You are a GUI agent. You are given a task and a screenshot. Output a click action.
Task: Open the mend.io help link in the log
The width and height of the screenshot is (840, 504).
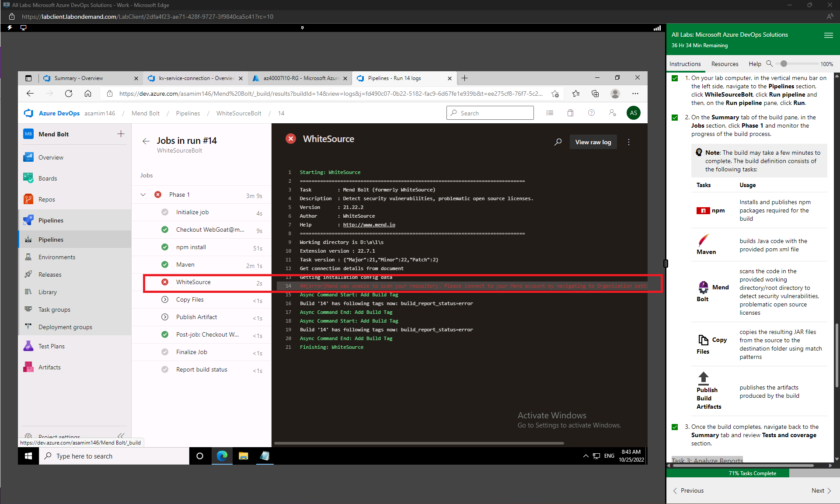[x=369, y=225]
